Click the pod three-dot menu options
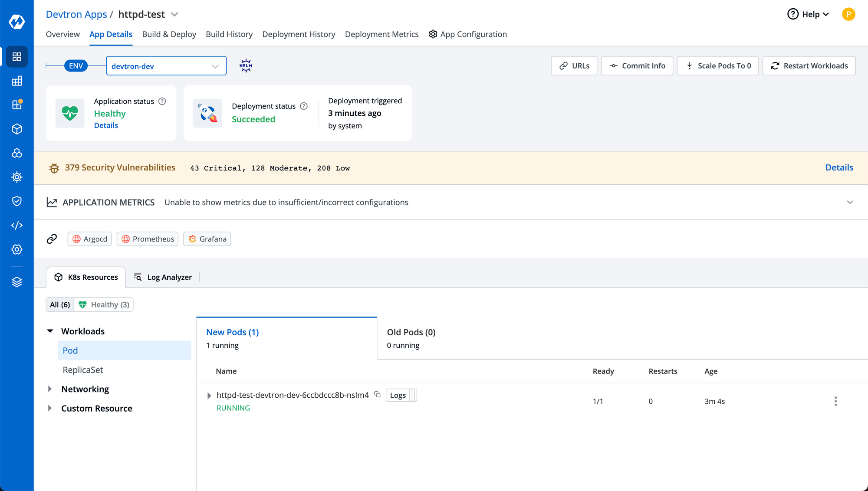Image resolution: width=868 pixels, height=491 pixels. tap(836, 401)
